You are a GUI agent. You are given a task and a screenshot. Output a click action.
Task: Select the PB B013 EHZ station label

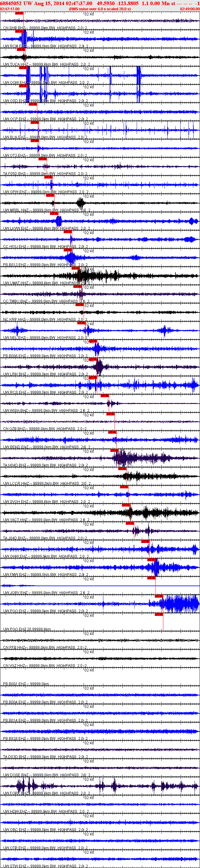click(45, 265)
